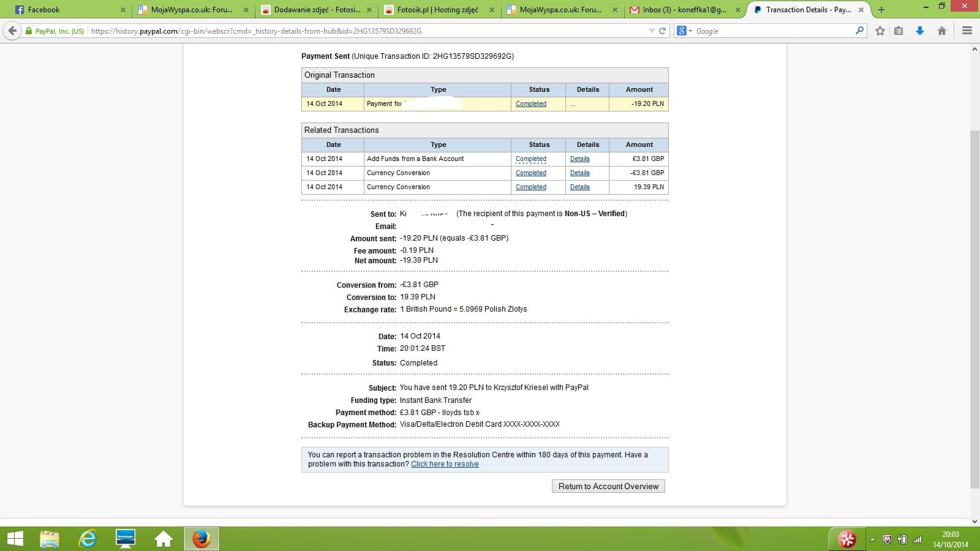Switch to Gmail Inbox (3) tab

pos(684,10)
